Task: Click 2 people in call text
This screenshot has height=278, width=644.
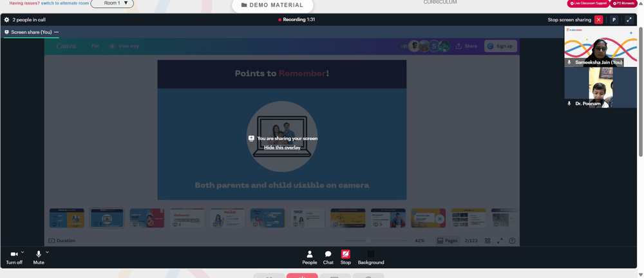Action: click(29, 20)
